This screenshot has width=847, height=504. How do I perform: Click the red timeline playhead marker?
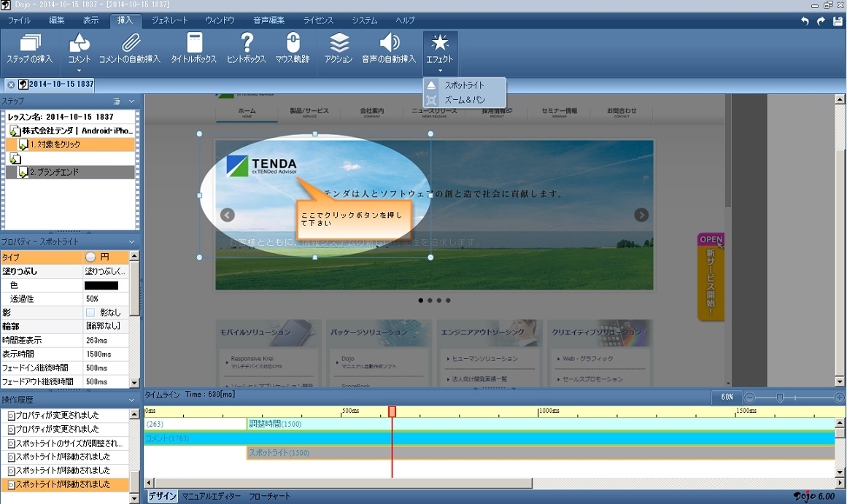point(392,411)
